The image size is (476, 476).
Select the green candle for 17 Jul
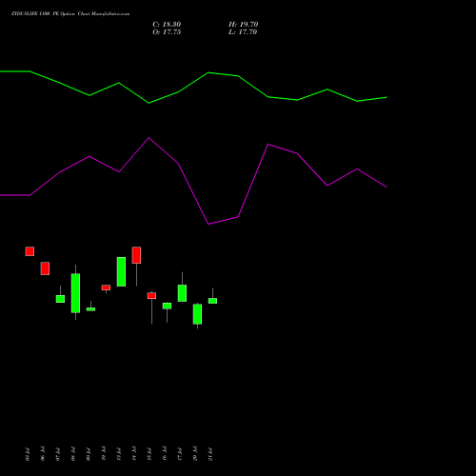tap(182, 293)
